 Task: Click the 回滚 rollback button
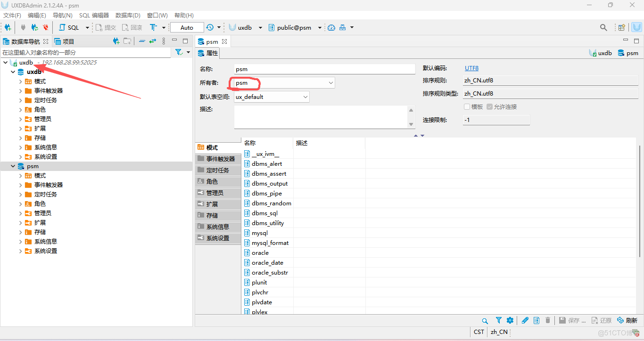(x=132, y=27)
